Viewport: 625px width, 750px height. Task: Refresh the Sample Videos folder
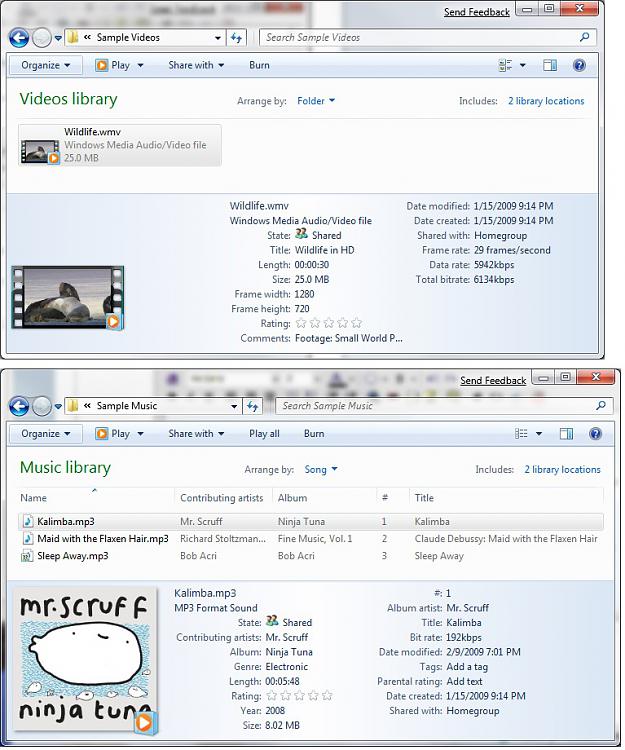(236, 38)
